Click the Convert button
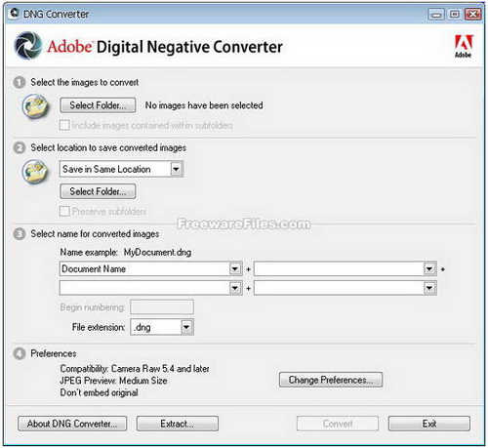This screenshot has width=488, height=448. (x=338, y=424)
